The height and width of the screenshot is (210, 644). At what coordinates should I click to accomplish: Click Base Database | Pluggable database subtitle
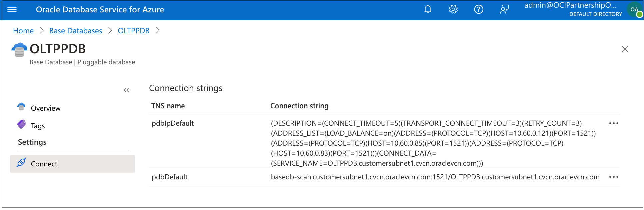click(x=82, y=62)
